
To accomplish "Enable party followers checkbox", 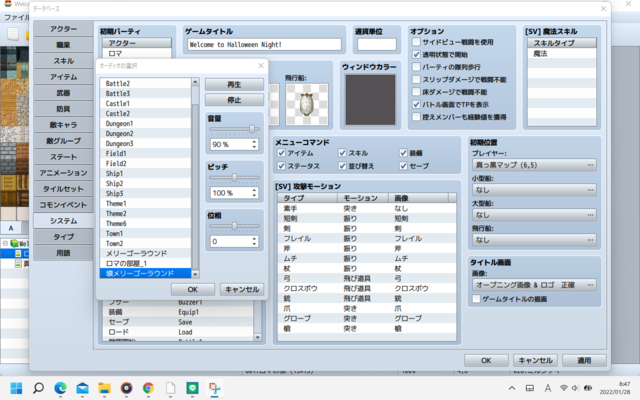I will [x=416, y=67].
